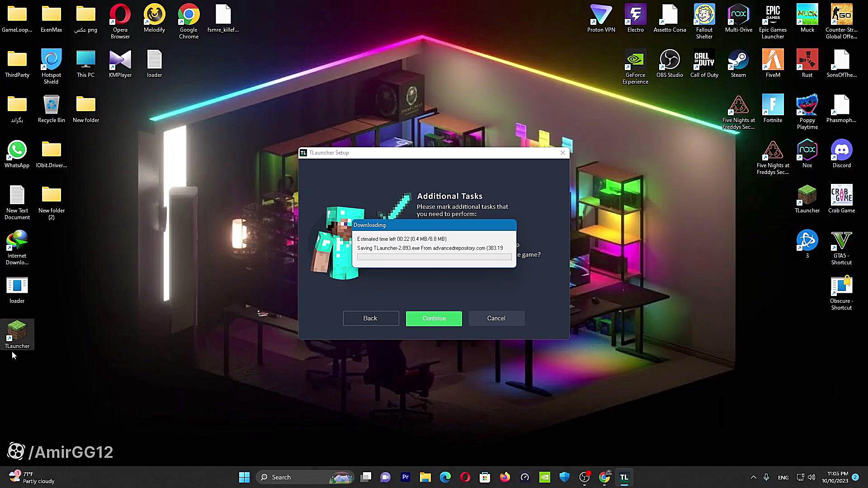Viewport: 868px width, 488px height.
Task: Select the Fallout Shelter desktop icon
Action: tap(704, 21)
